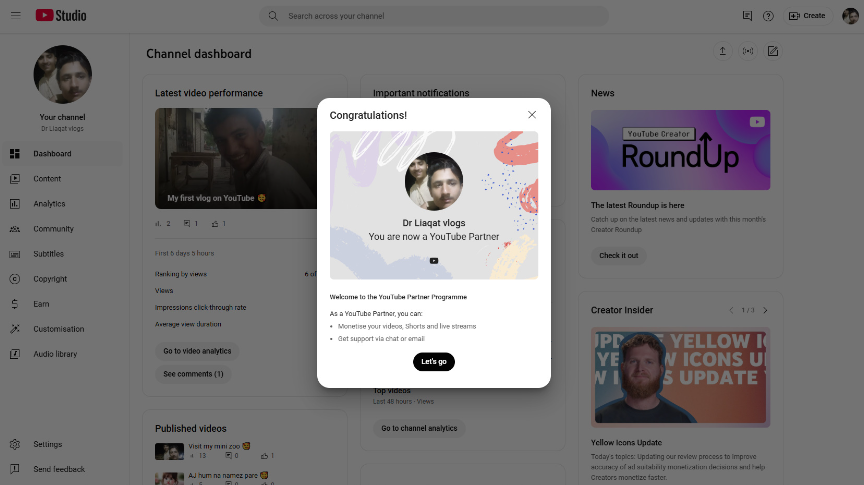Click Go to video analytics button
Image resolution: width=864 pixels, height=485 pixels.
point(197,351)
